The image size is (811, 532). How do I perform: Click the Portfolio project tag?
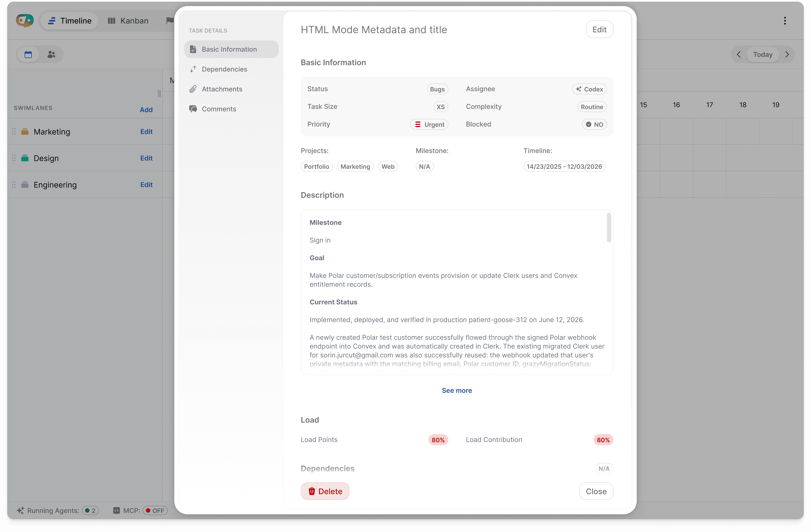pos(317,167)
